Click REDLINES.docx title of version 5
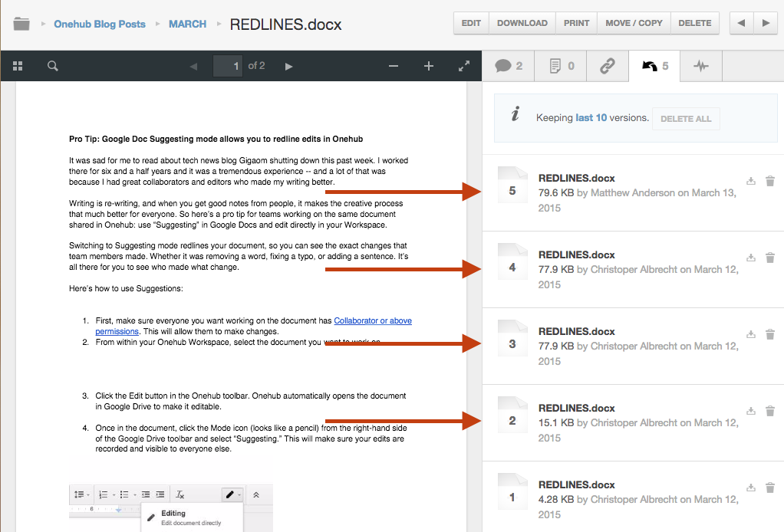This screenshot has width=784, height=532. coord(577,178)
